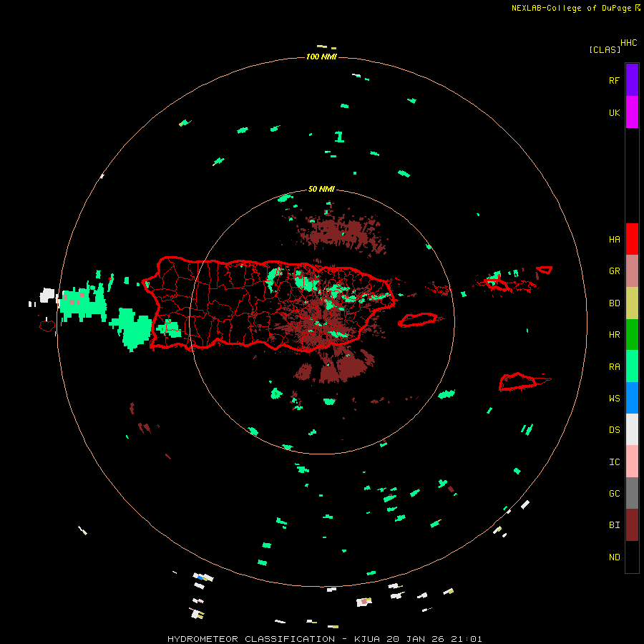Select the BI brown legend swatch
Viewport: 644px width, 644px height.
632,525
